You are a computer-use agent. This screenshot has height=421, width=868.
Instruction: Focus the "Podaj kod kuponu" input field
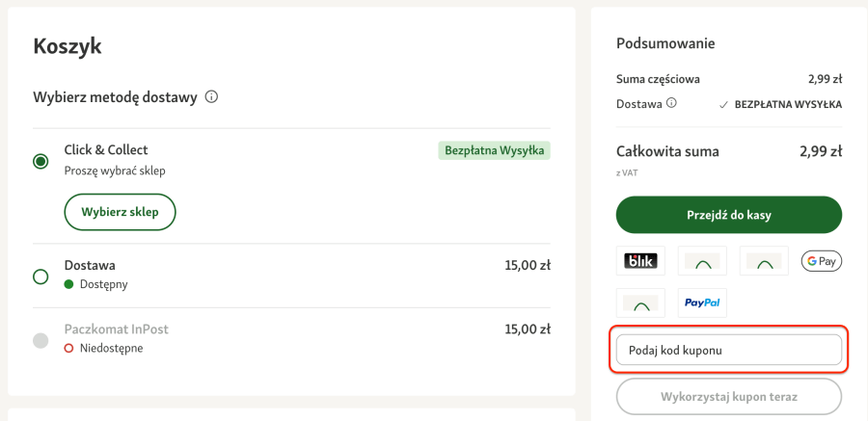(728, 350)
